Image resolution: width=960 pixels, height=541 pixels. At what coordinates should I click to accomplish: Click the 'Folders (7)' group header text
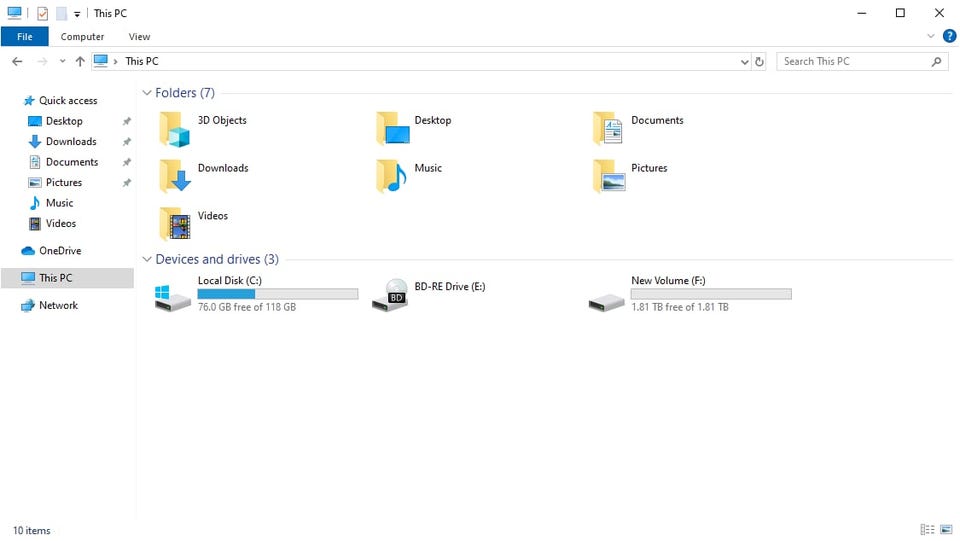[185, 93]
